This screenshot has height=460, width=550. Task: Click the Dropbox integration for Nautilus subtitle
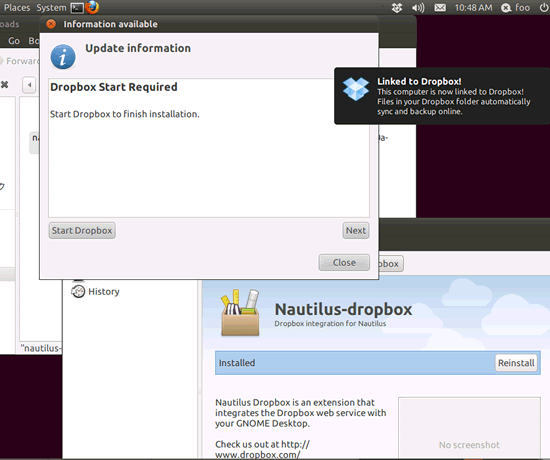(x=330, y=324)
